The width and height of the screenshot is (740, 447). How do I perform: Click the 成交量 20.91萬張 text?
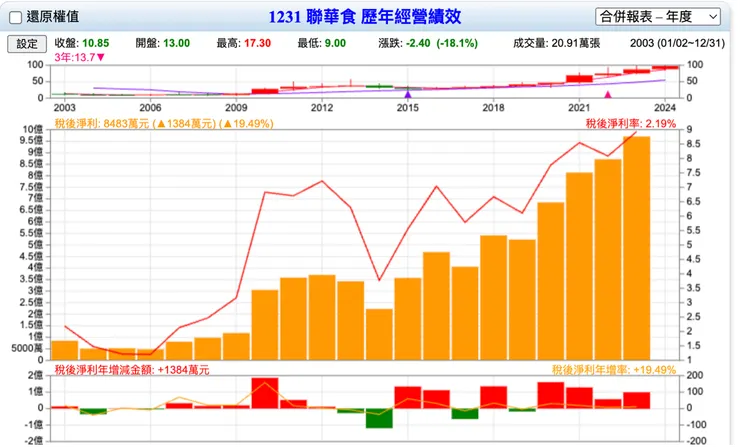[556, 43]
